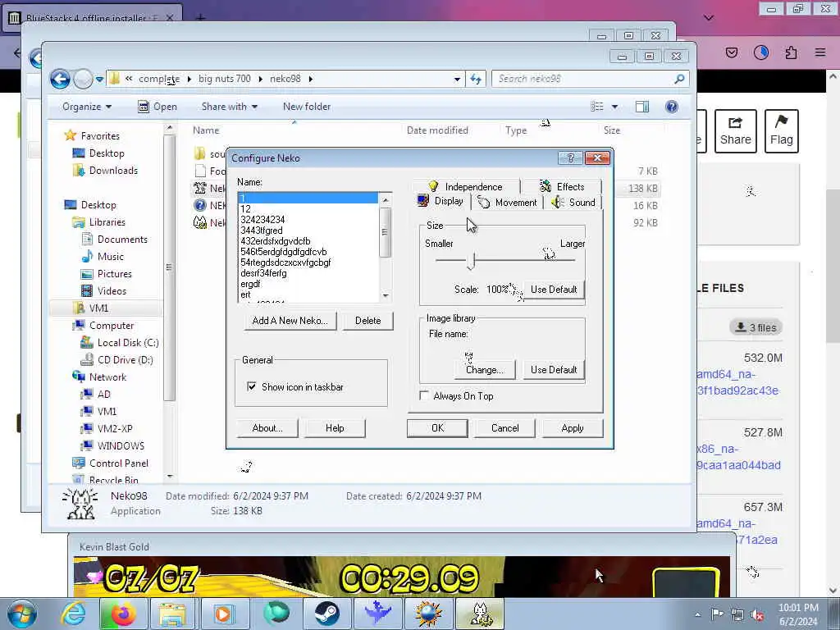Click Explorer Back navigation button
Screen dimensions: 840x630
coord(60,80)
